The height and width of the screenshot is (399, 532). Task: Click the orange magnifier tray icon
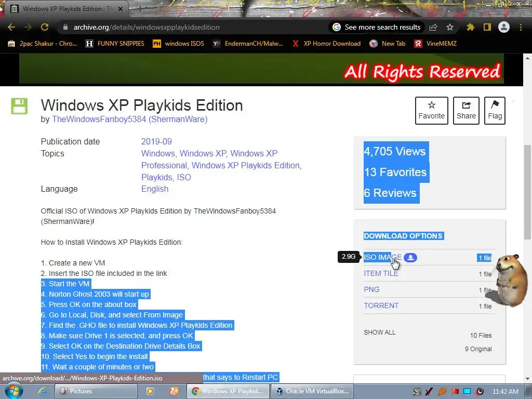pos(442,392)
